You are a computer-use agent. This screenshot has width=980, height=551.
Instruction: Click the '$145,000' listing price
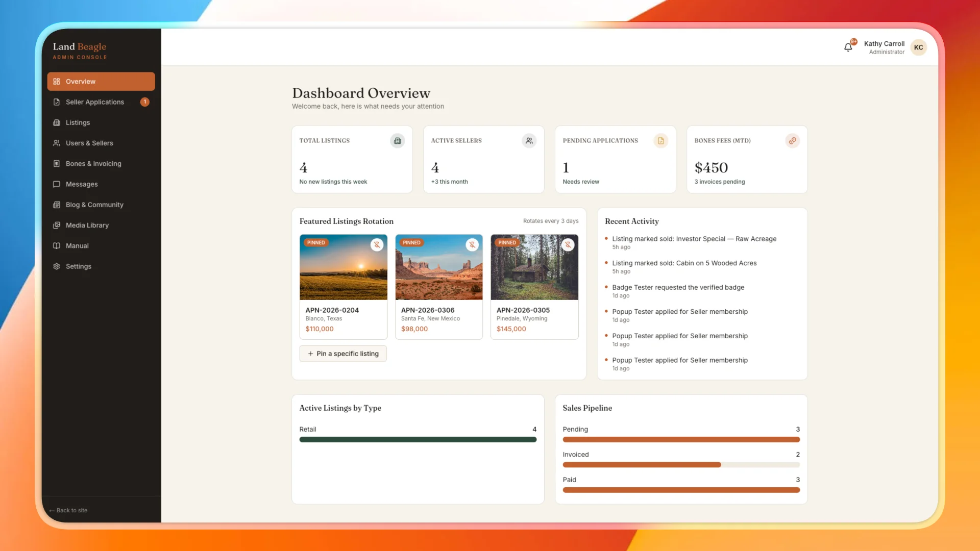[x=511, y=329]
